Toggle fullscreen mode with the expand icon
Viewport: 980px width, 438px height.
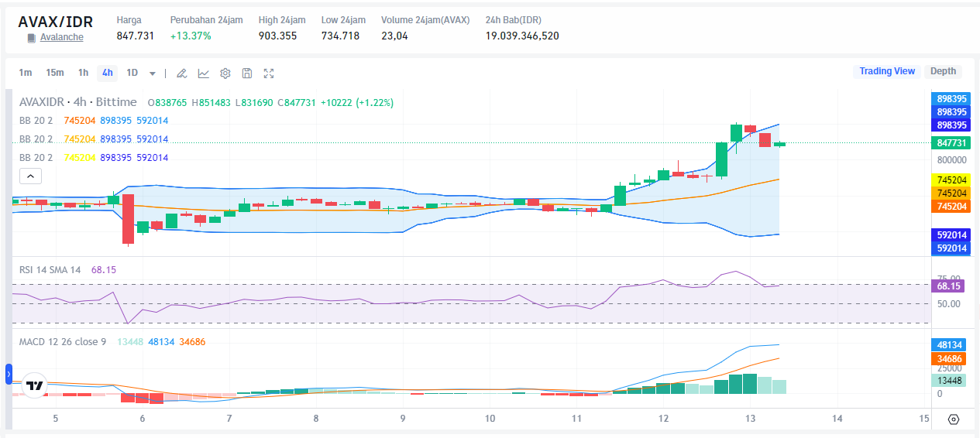click(269, 74)
